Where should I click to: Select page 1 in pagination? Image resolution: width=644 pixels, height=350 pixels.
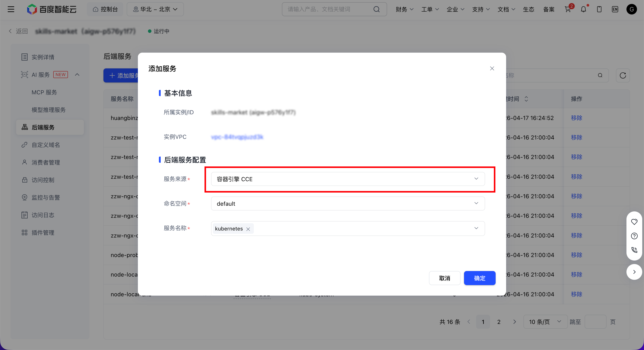[483, 322]
